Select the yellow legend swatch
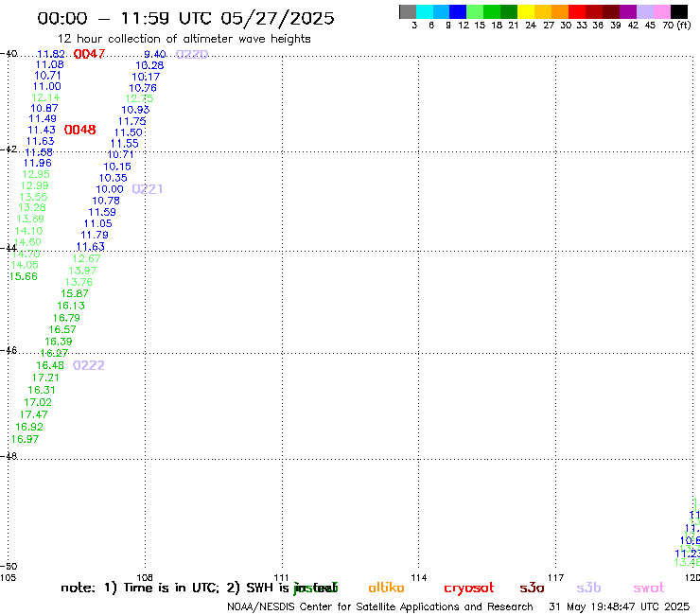Screen dimensions: 700x615 click(x=526, y=11)
